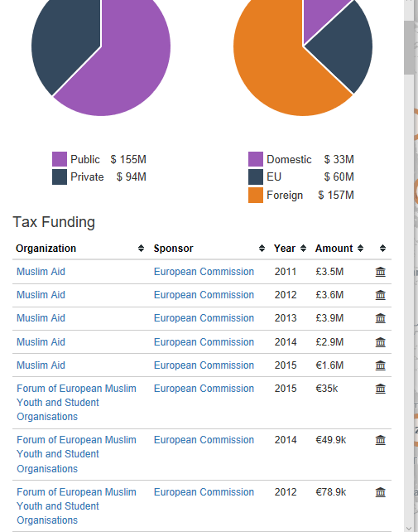This screenshot has height=532, width=418.
Task: Click the Sponsor column header
Action: coord(173,249)
